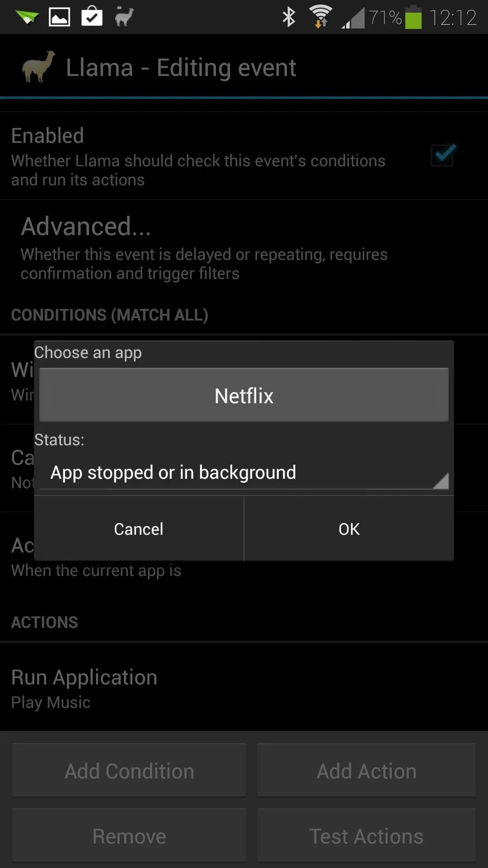
Task: Tap the Remove button
Action: 129,836
